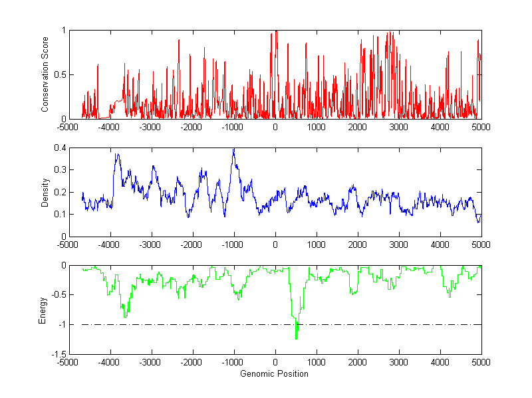
Task: Click the blue density peak near position -3800
Action: [x=117, y=155]
